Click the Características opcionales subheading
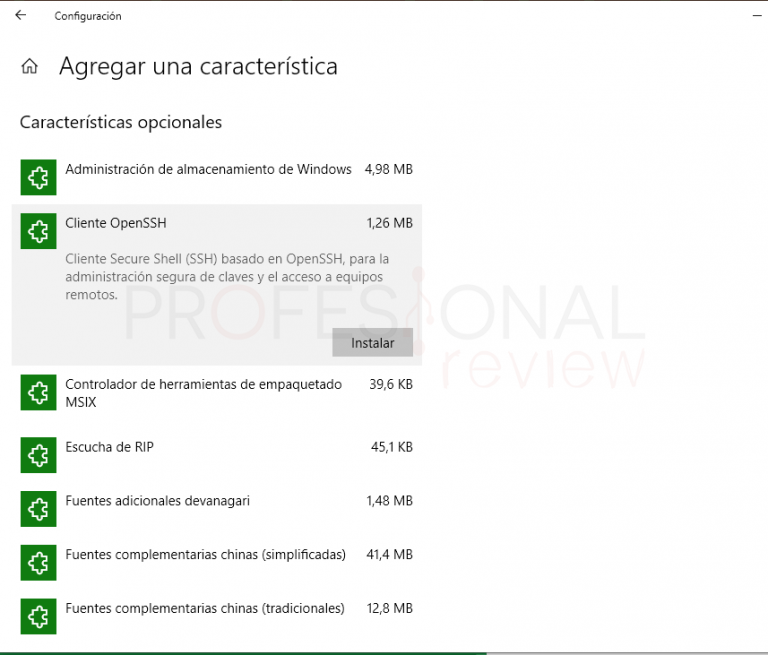 coord(120,122)
